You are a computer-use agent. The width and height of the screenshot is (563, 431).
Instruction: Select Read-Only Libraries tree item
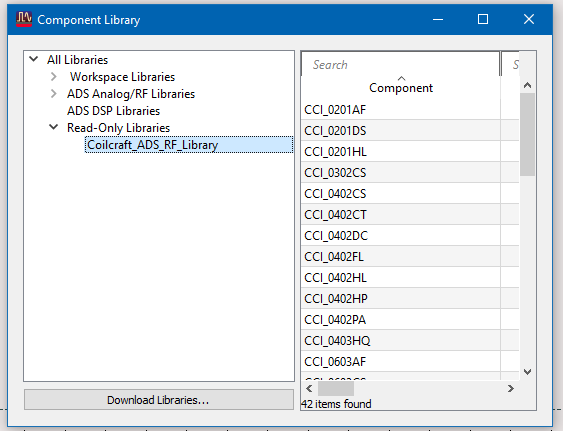click(118, 128)
